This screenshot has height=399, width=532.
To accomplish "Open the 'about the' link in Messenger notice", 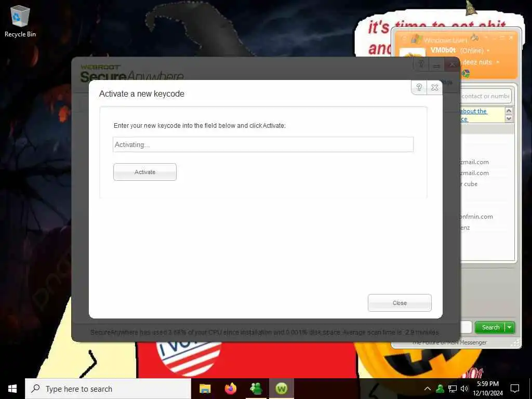I will pos(474,111).
